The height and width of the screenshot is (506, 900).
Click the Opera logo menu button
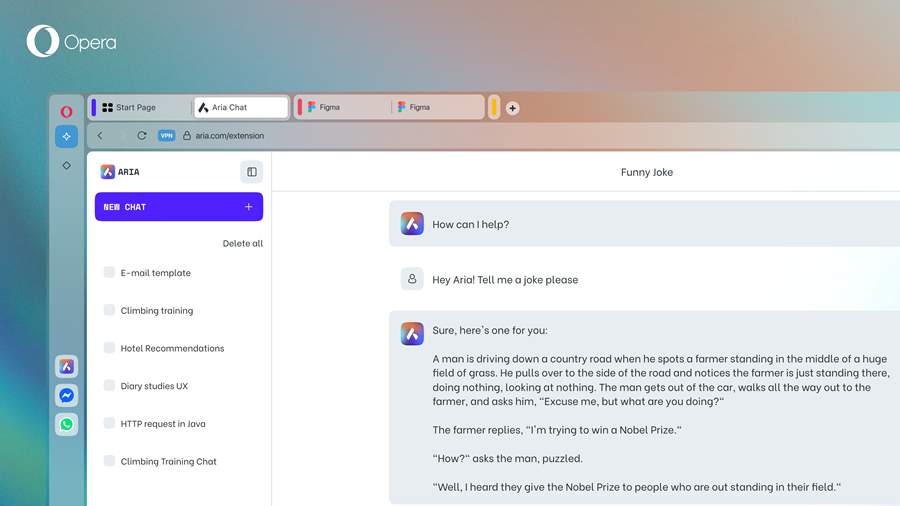66,112
